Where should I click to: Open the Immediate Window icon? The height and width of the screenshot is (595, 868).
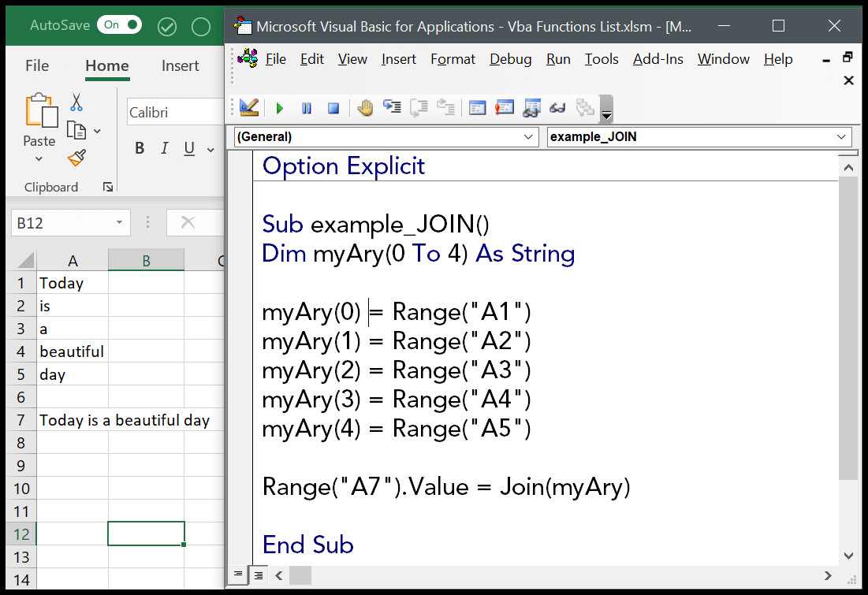pos(504,108)
